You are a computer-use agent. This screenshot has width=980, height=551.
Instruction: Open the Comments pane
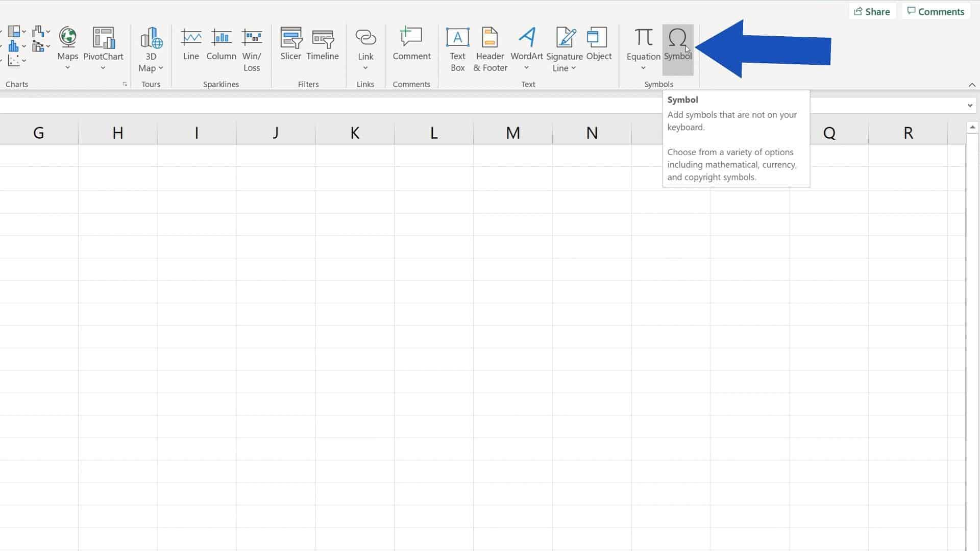pos(936,11)
